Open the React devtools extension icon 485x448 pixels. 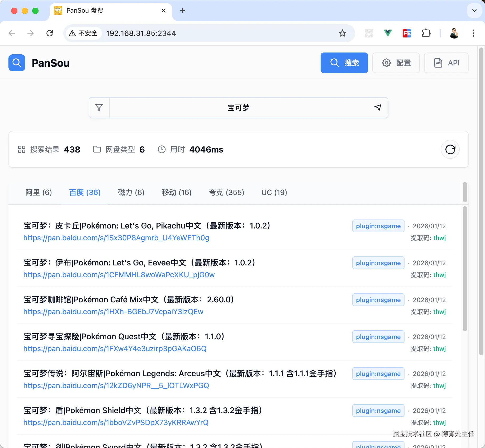point(369,33)
